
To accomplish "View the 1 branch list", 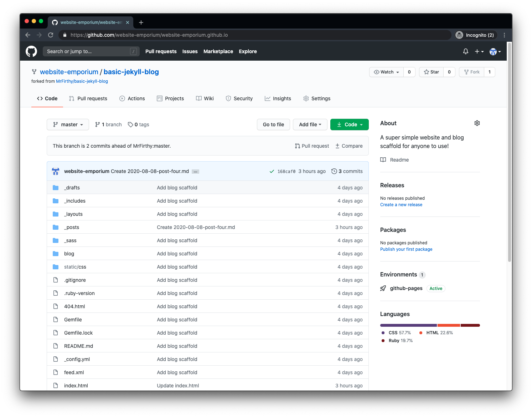I will tap(108, 124).
